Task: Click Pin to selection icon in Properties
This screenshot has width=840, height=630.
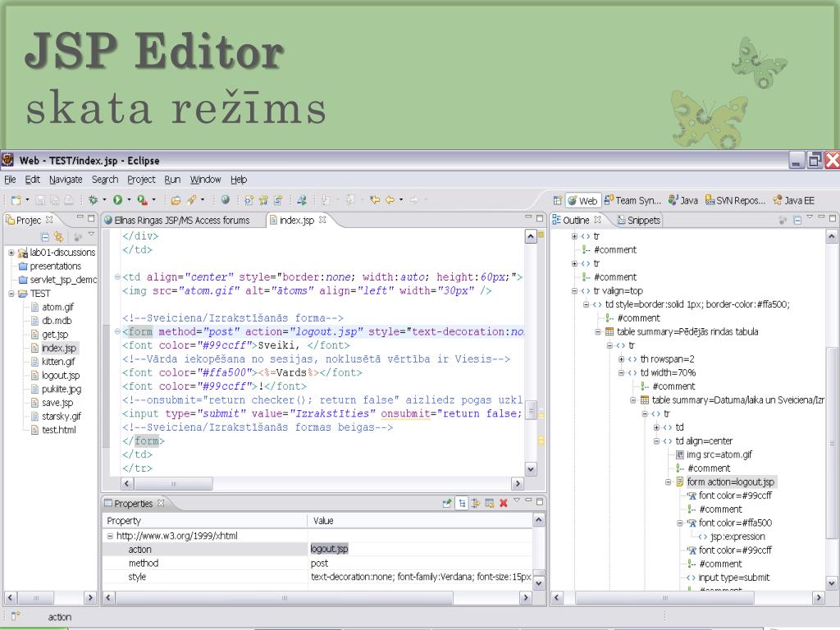Action: click(447, 503)
